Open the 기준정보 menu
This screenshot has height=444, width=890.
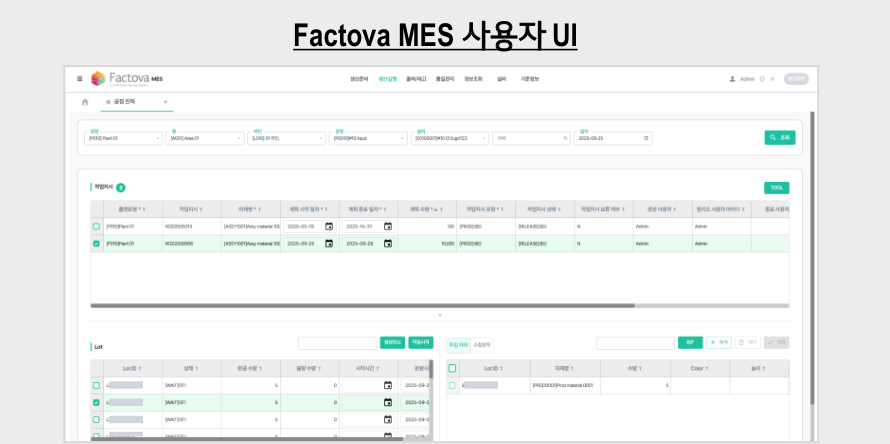(x=530, y=79)
